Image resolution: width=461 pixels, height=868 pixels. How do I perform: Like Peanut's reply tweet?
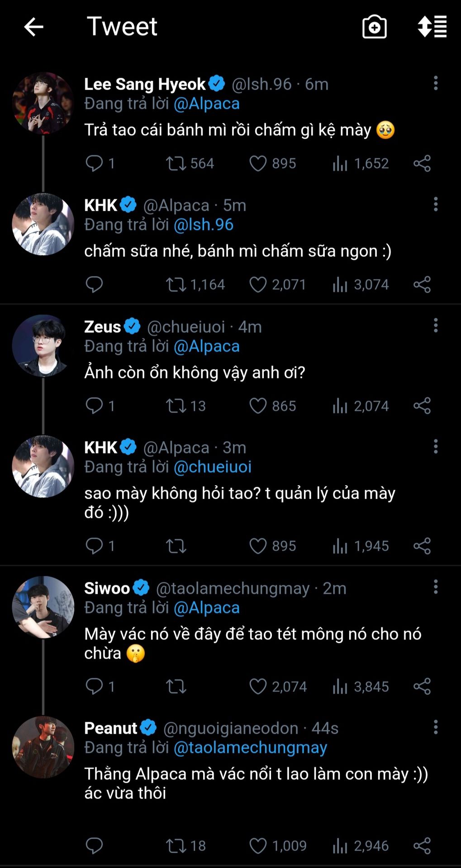(258, 846)
